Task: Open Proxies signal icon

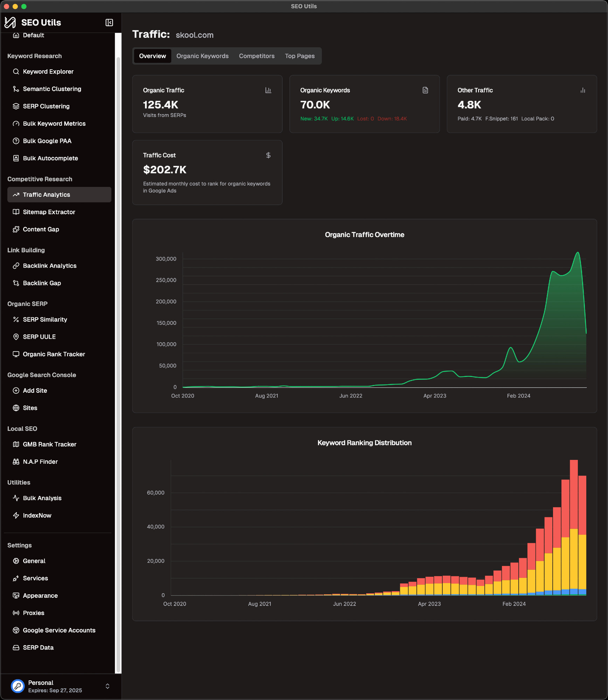Action: coord(16,613)
